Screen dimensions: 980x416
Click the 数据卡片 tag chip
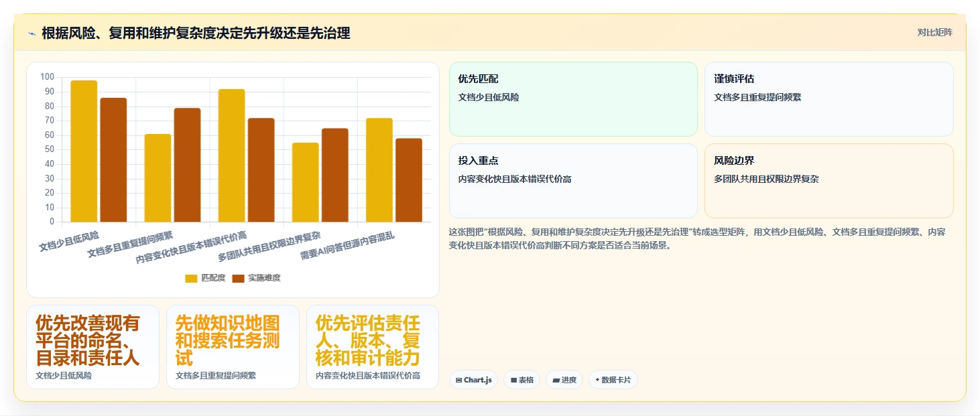tap(613, 380)
